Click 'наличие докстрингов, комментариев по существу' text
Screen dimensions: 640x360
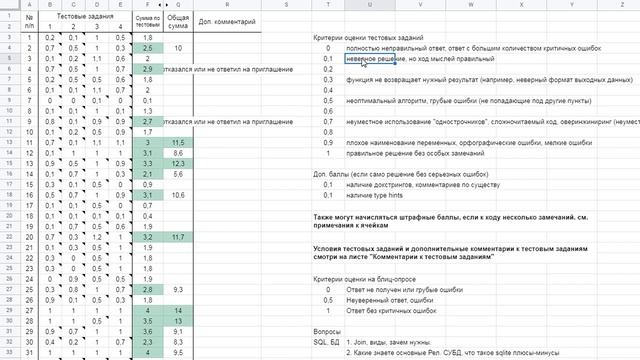point(423,185)
